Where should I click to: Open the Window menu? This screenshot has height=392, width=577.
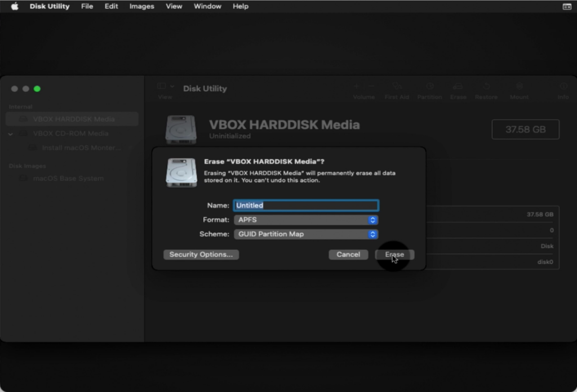(207, 6)
